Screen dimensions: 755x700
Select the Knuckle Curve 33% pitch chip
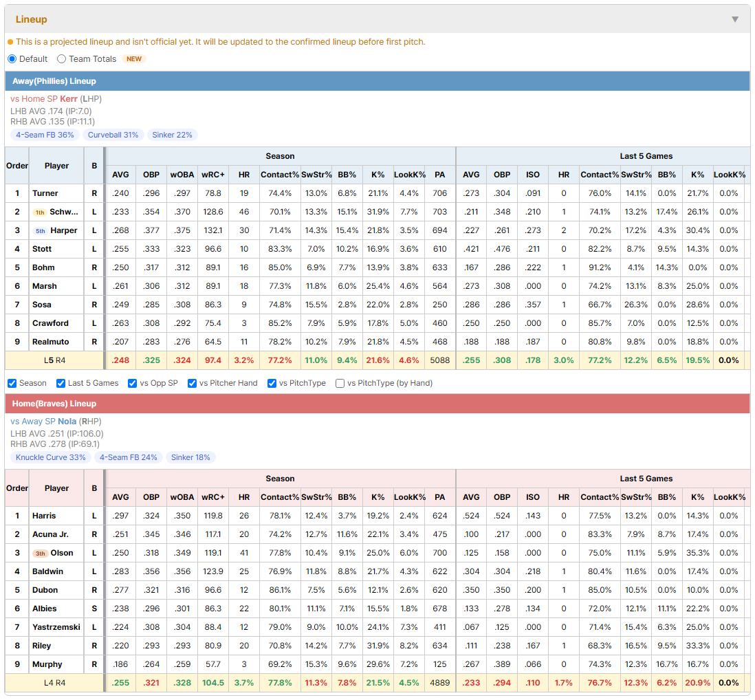(51, 457)
